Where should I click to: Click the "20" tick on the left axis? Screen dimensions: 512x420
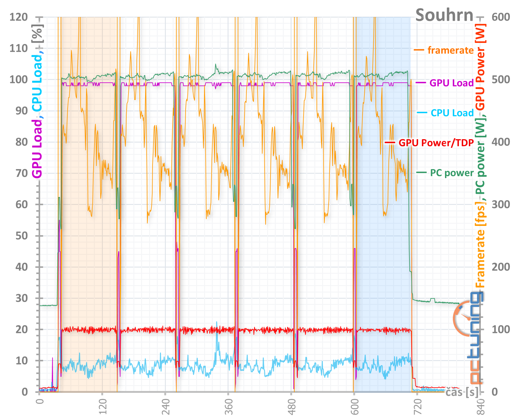click(22, 329)
